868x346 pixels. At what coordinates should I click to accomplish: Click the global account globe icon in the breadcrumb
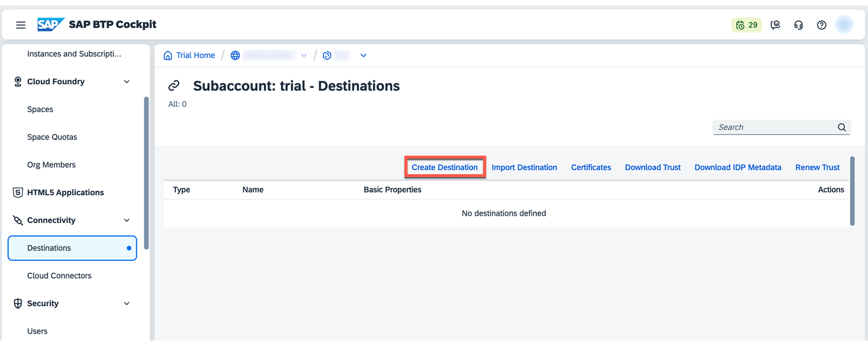[235, 55]
